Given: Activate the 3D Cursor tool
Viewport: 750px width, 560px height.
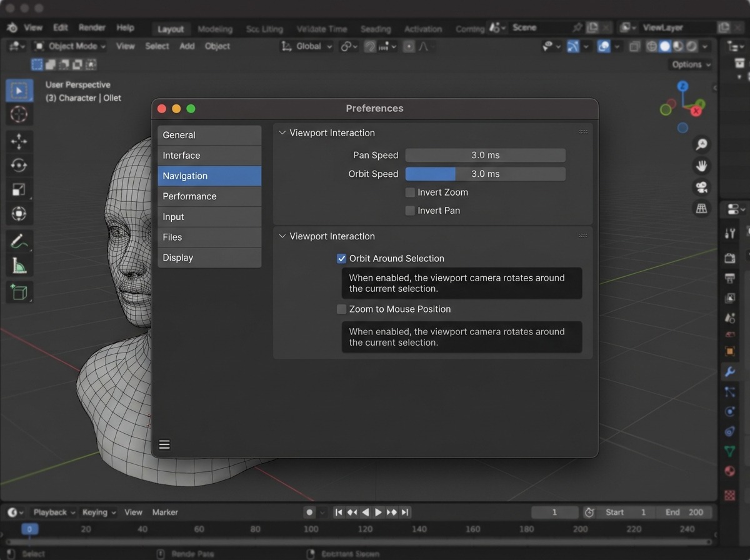Looking at the screenshot, I should [x=19, y=114].
